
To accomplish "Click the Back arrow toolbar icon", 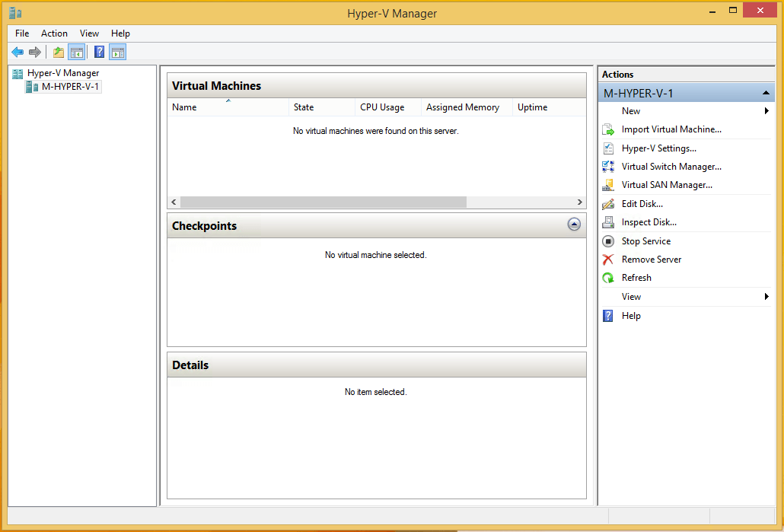I will (18, 52).
